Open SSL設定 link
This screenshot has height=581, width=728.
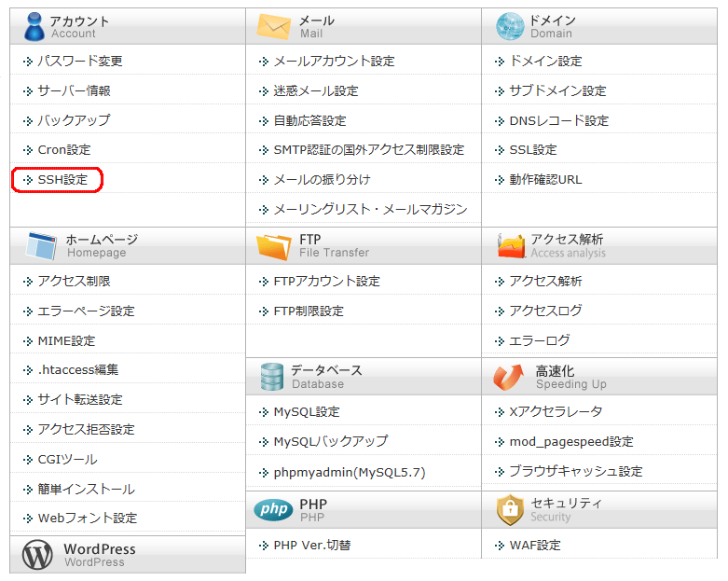click(x=533, y=150)
